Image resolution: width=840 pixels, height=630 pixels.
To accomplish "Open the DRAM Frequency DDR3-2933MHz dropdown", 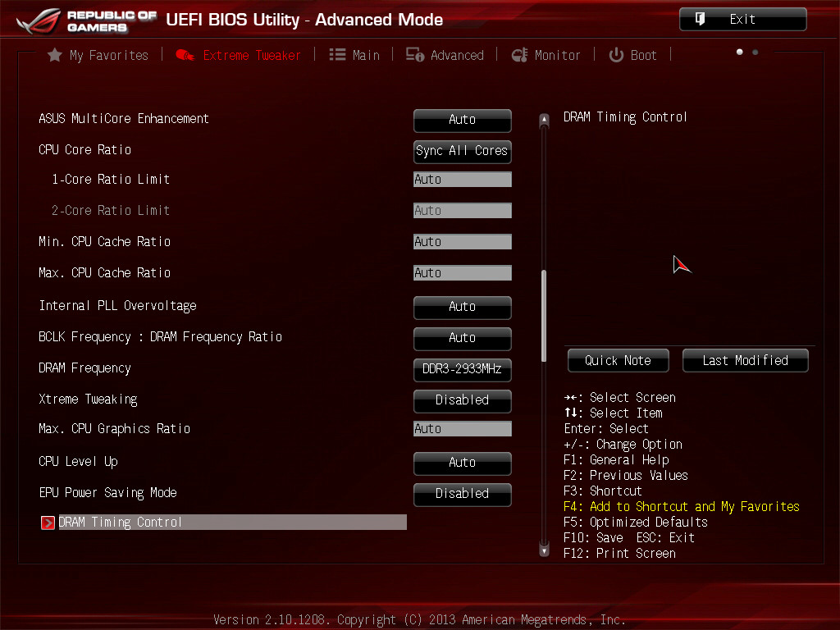I will (462, 369).
